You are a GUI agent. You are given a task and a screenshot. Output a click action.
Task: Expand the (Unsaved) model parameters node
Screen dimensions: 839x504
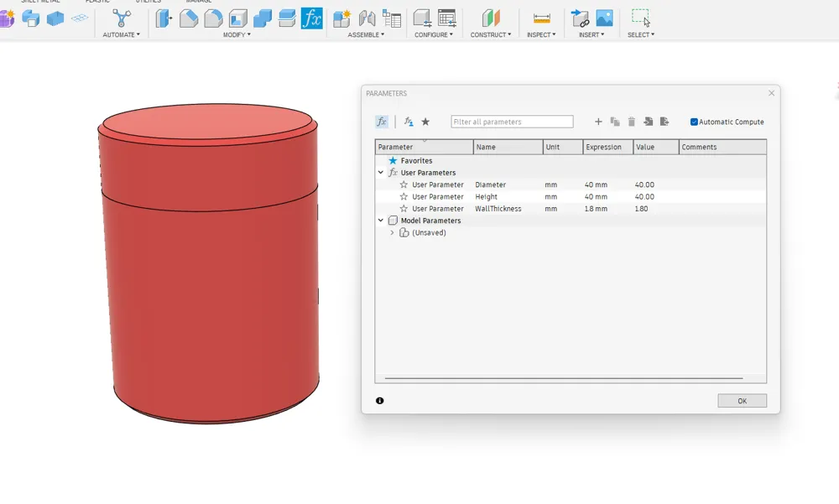(x=391, y=232)
